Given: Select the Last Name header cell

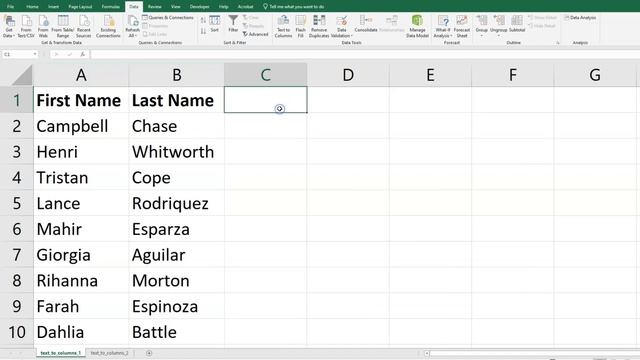Looking at the screenshot, I should (176, 100).
